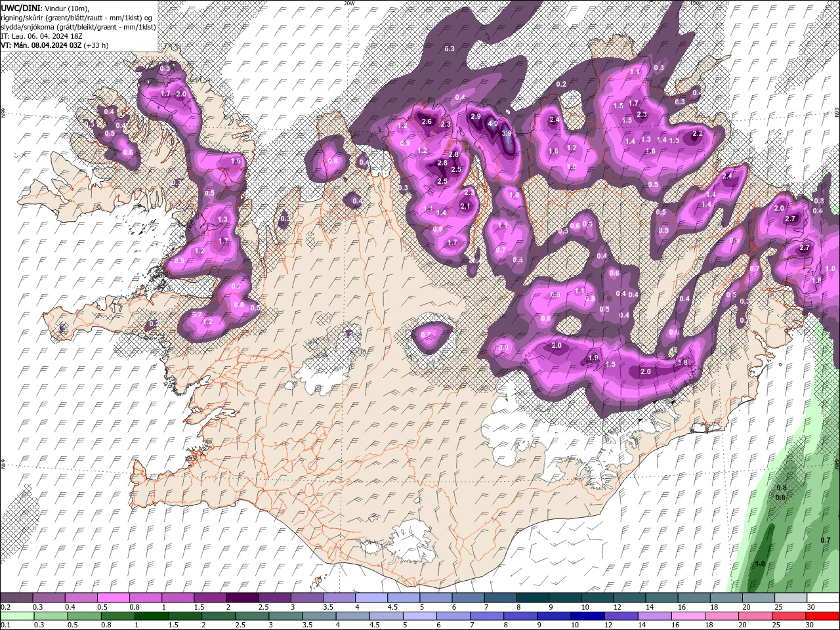840x630 pixels.
Task: Pick the dark purple 2 snow scale swatch
Action: pos(241,598)
